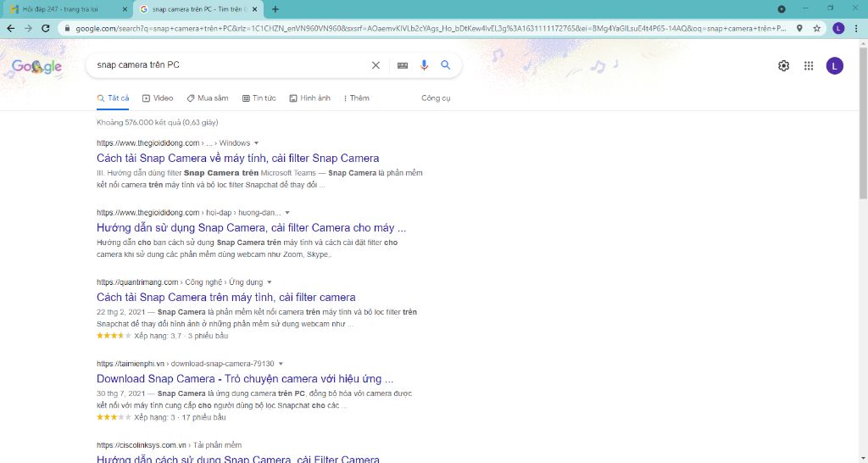868x463 pixels.
Task: Open the Chrome profile L icon in the toolbar
Action: pyautogui.click(x=838, y=28)
